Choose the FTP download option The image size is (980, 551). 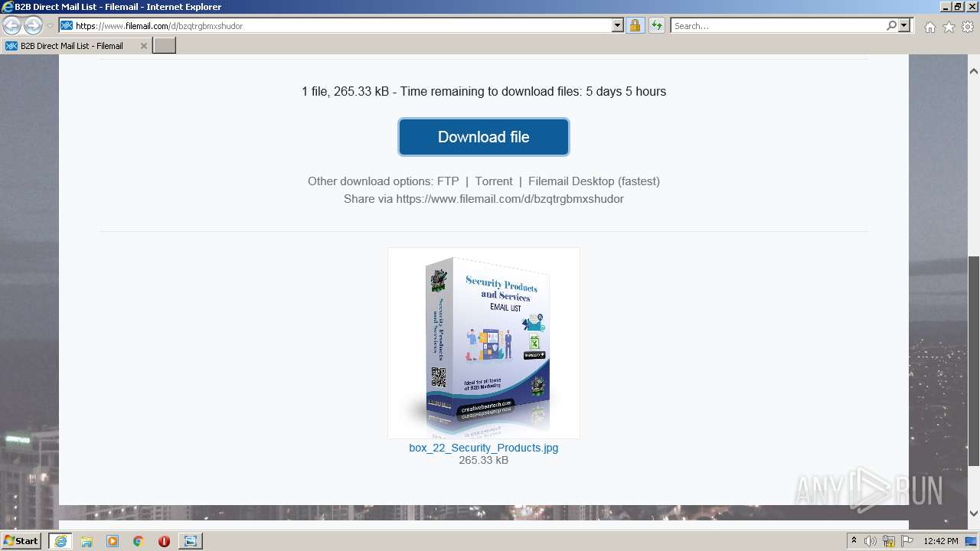coord(448,181)
